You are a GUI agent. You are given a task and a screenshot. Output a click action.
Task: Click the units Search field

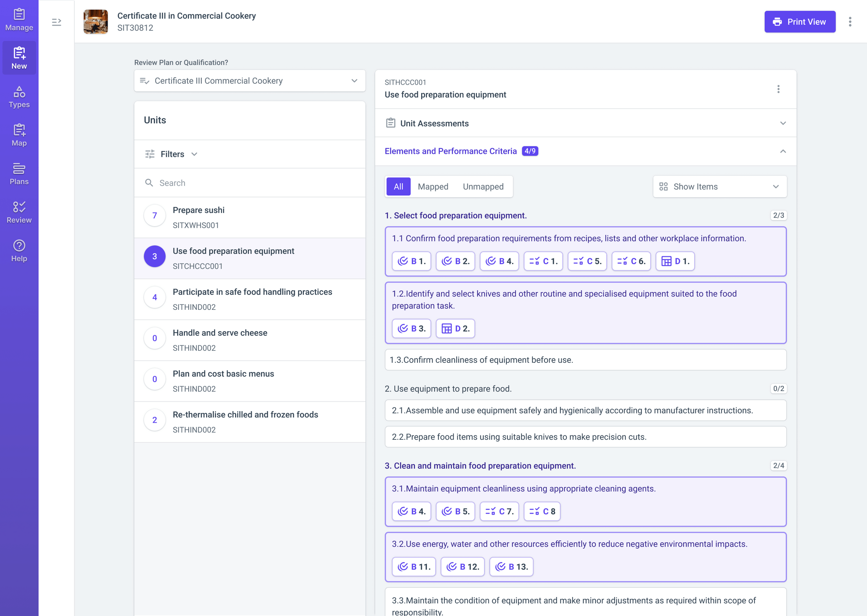coord(250,183)
